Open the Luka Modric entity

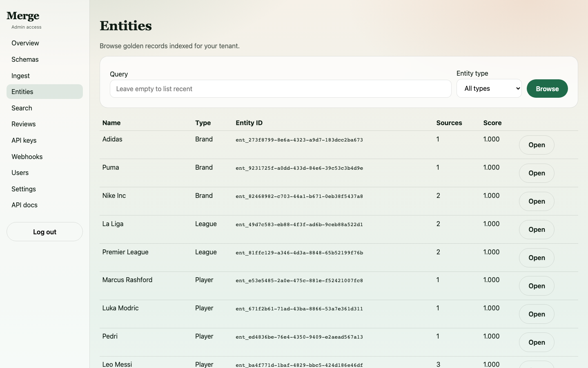point(537,314)
